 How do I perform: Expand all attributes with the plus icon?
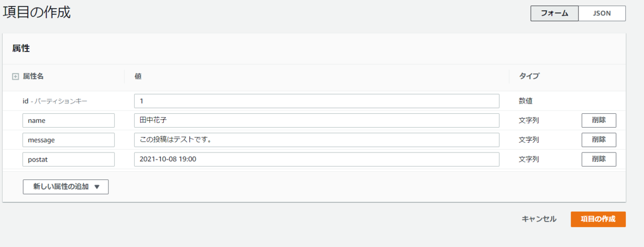click(15, 77)
